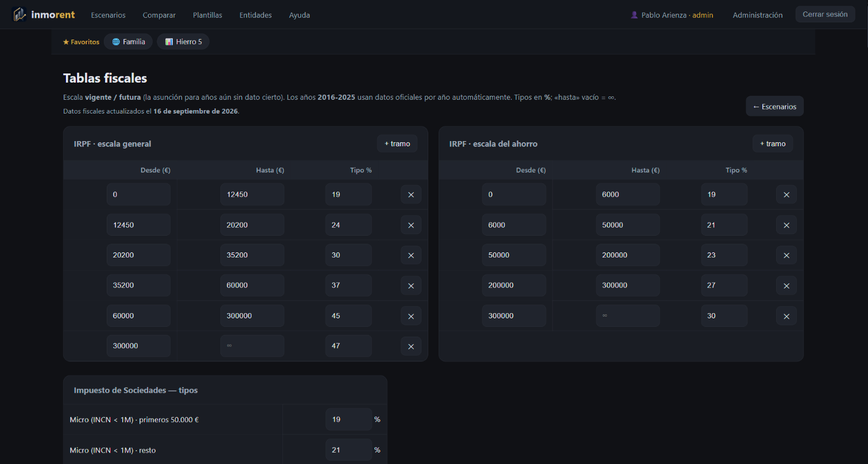
Task: Delete savings scale row 0 to 6000
Action: click(786, 194)
